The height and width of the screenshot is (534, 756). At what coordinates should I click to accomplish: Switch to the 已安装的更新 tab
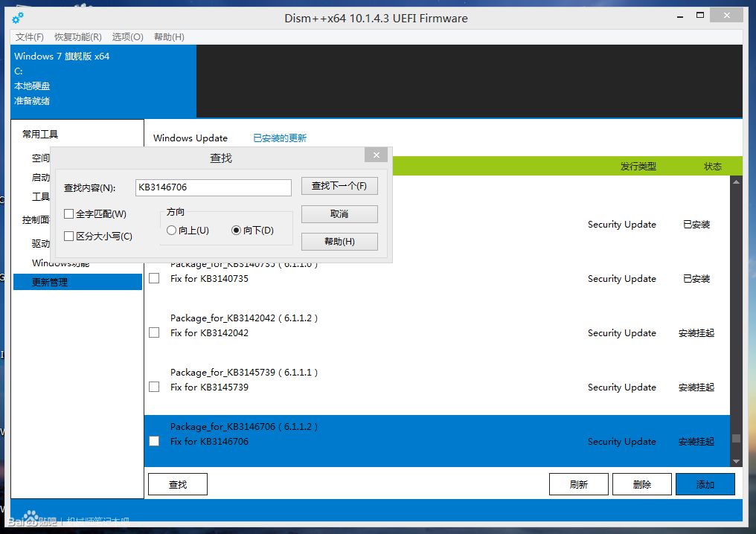[280, 138]
